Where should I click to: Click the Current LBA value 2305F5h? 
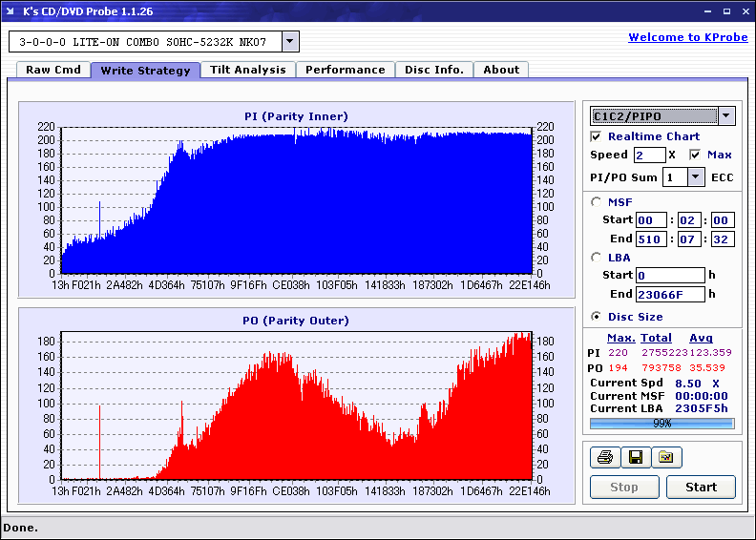click(702, 408)
